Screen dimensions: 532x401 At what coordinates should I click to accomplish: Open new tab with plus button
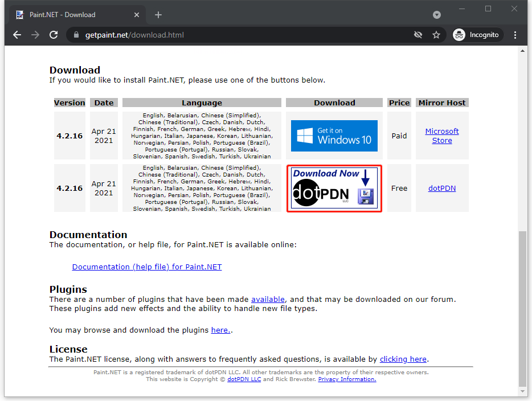pyautogui.click(x=158, y=15)
